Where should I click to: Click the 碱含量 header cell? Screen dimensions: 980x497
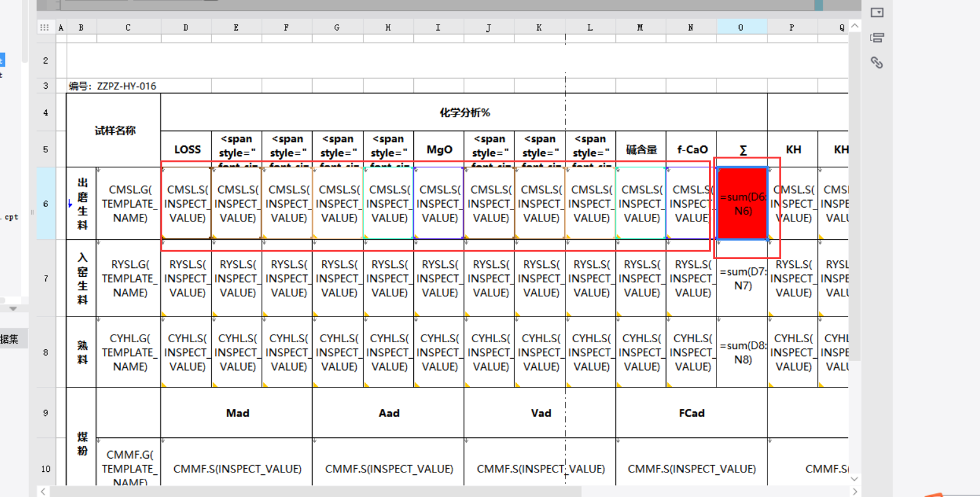641,149
